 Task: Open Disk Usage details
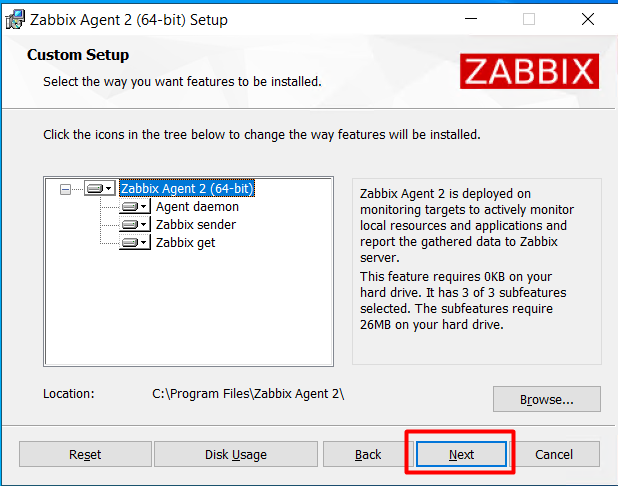pos(236,454)
